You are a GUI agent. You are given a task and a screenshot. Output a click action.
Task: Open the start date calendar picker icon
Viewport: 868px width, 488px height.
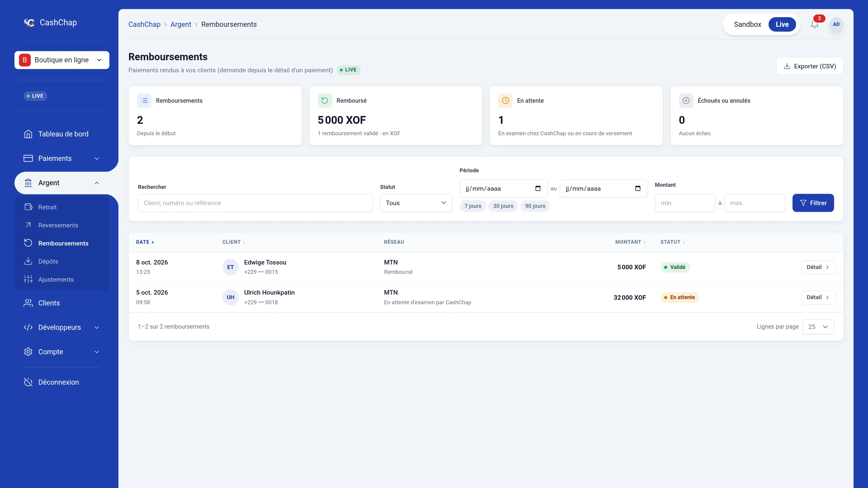click(538, 188)
